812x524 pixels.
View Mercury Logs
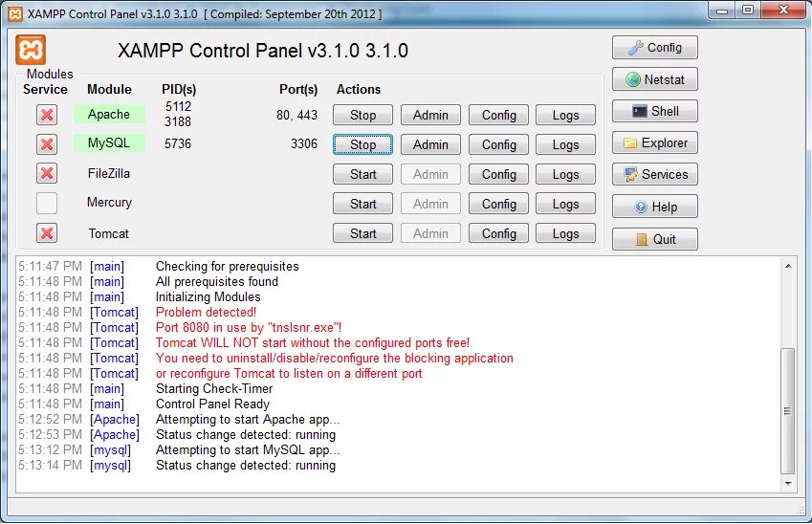pos(565,204)
